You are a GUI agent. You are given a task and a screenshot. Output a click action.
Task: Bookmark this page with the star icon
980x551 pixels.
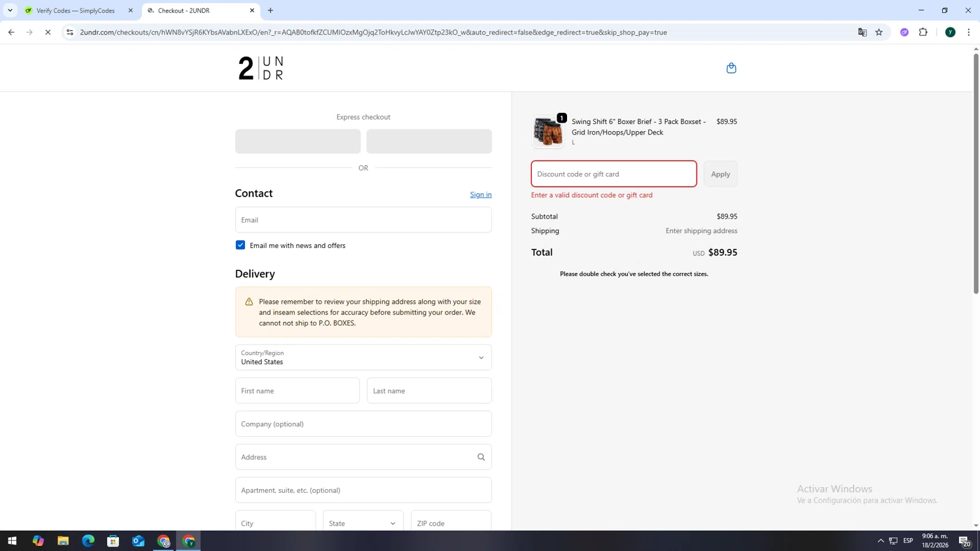(x=879, y=32)
